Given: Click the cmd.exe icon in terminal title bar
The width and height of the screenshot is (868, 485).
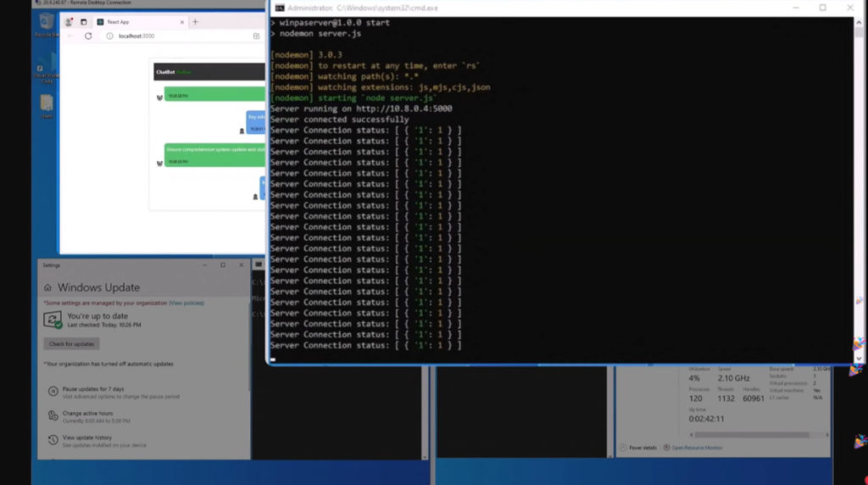Looking at the screenshot, I should (x=279, y=8).
